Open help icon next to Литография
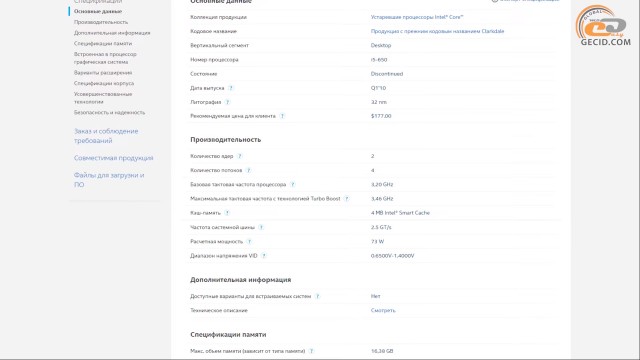The width and height of the screenshot is (640, 360). point(228,102)
